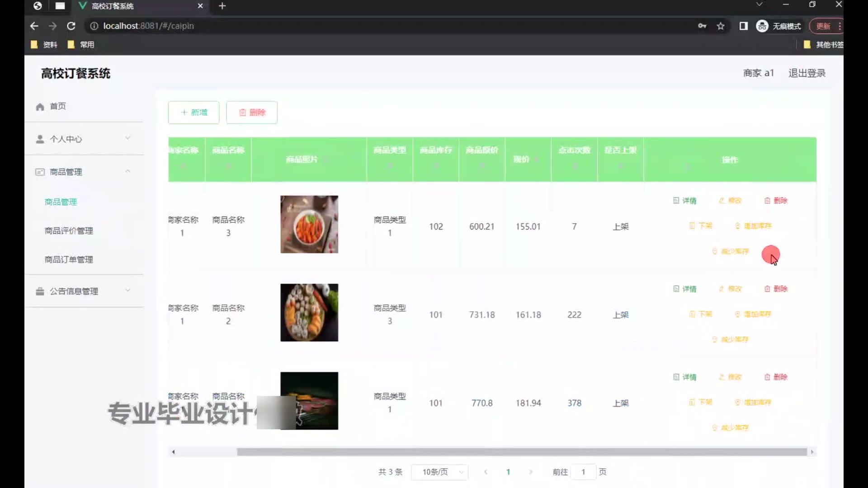Screen dimensions: 868x488
Task: Click site info icon in address bar
Action: coord(94,26)
